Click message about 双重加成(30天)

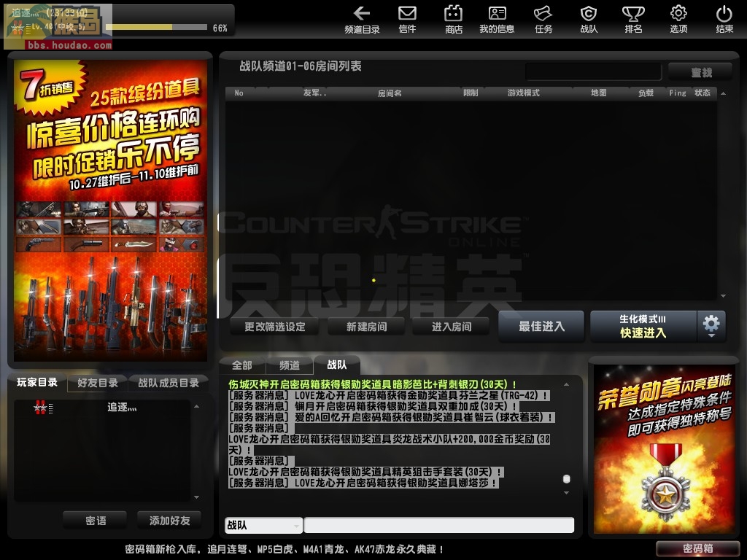pos(373,406)
